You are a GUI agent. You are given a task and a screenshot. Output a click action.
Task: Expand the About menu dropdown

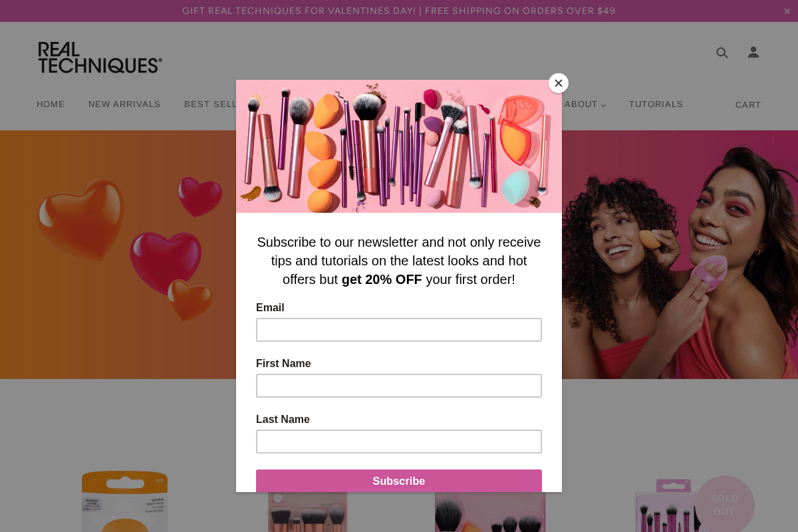pos(585,104)
